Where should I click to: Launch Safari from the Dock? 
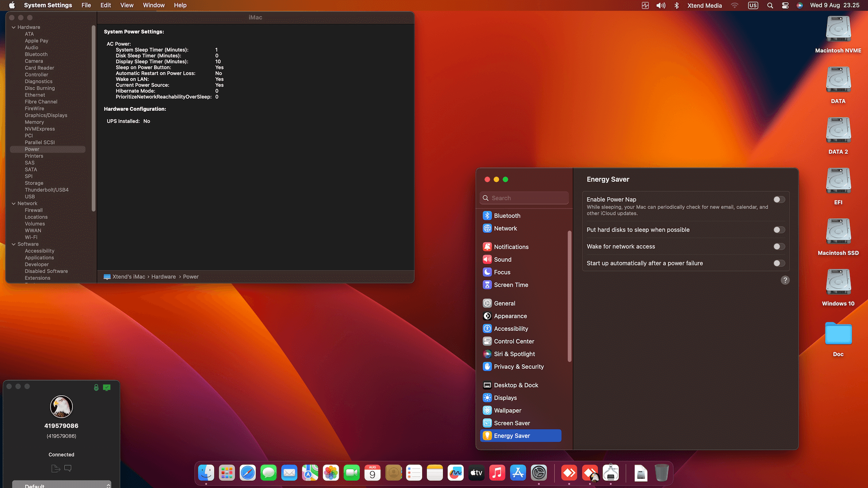248,473
